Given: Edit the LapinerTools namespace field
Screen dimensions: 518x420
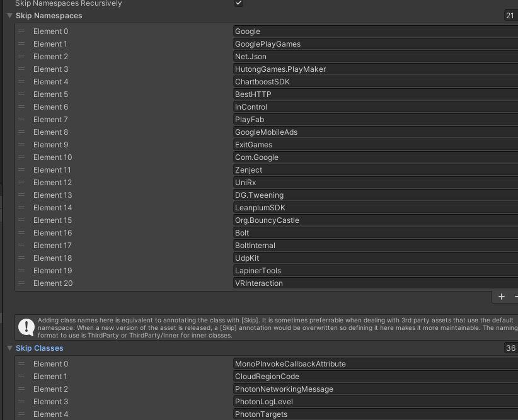Looking at the screenshot, I should pos(376,270).
